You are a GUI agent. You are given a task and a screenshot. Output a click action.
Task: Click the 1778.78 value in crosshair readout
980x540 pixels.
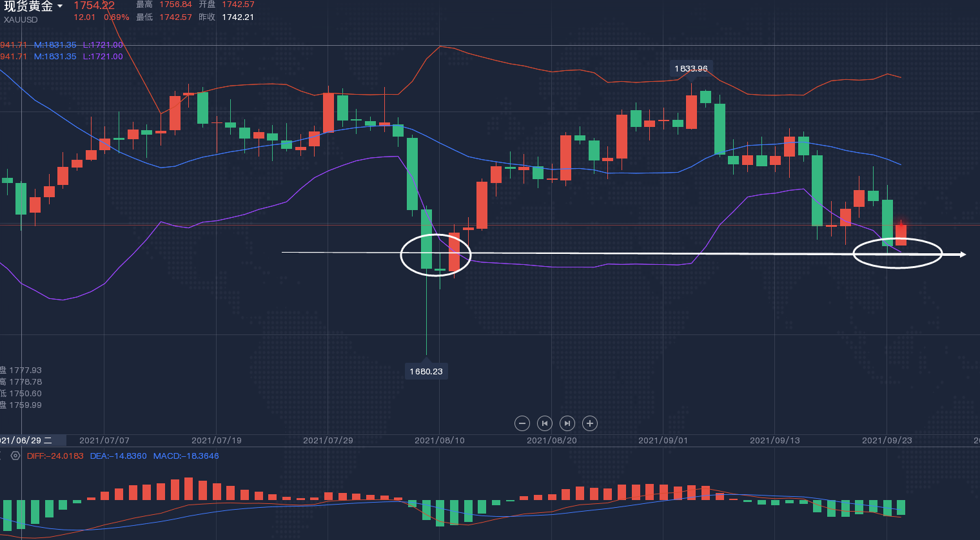25,382
